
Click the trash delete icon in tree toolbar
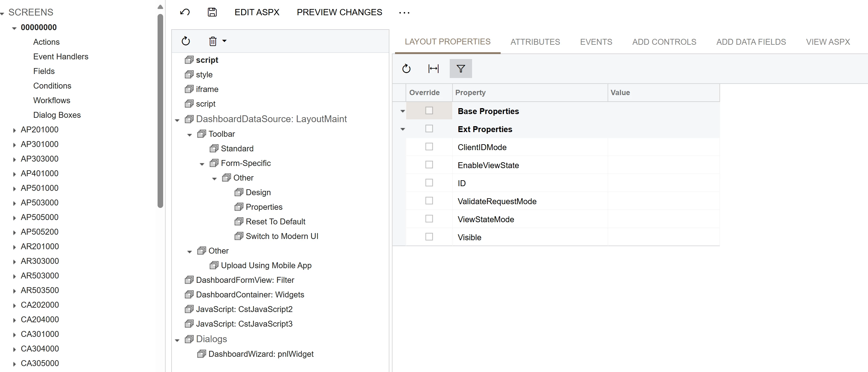(213, 41)
